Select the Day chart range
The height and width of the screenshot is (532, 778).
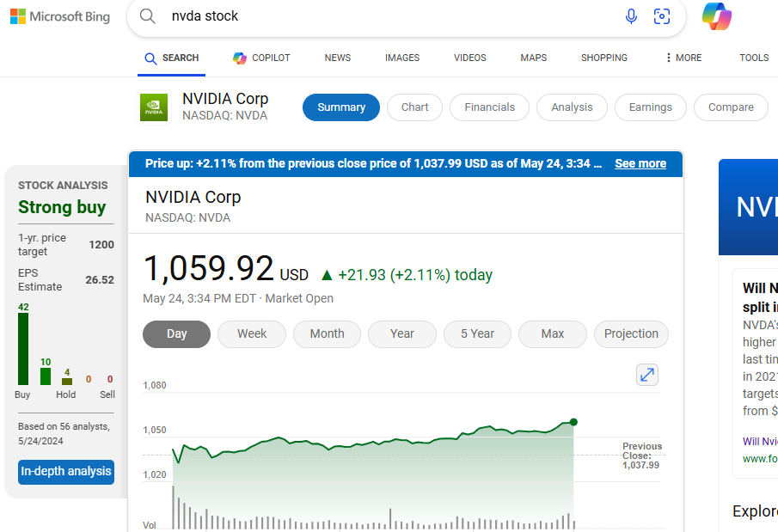tap(176, 334)
